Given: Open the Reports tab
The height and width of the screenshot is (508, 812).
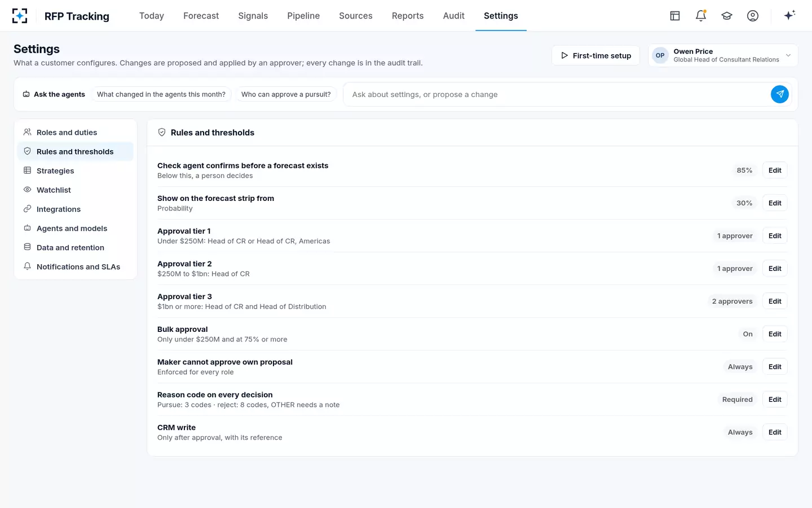Looking at the screenshot, I should (408, 16).
